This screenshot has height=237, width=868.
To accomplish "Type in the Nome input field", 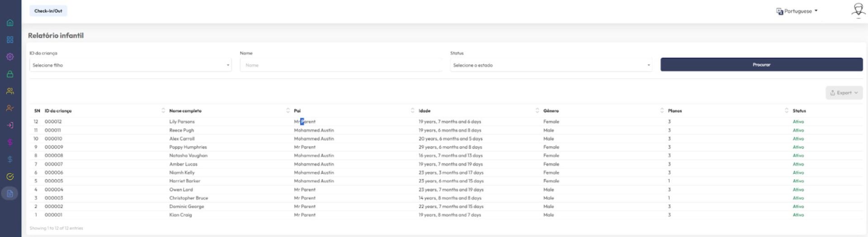I will coord(341,65).
